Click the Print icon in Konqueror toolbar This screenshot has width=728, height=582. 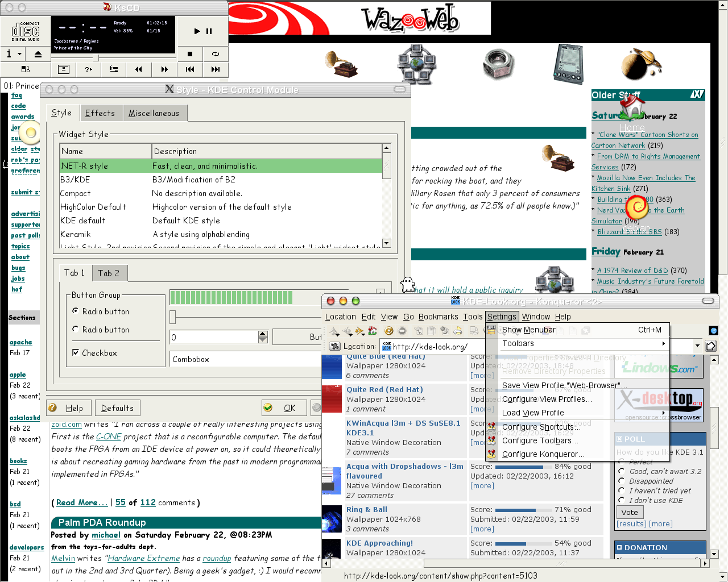457,331
